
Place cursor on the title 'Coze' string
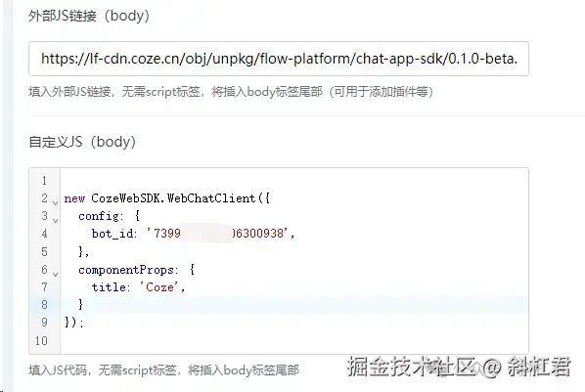coord(159,286)
